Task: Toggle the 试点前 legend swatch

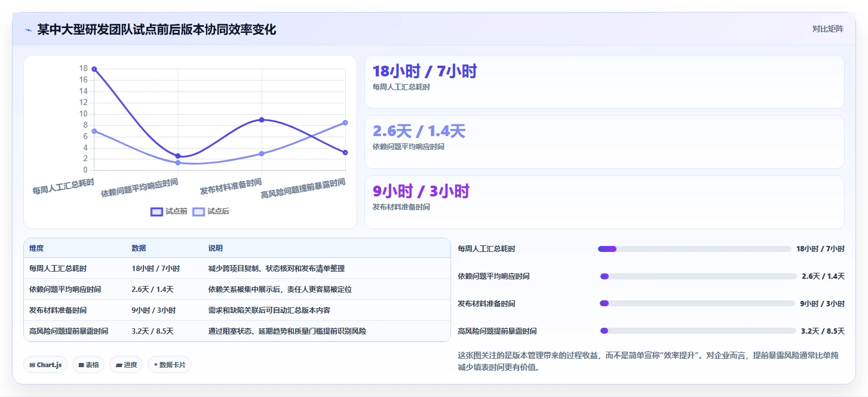Action: pos(157,211)
